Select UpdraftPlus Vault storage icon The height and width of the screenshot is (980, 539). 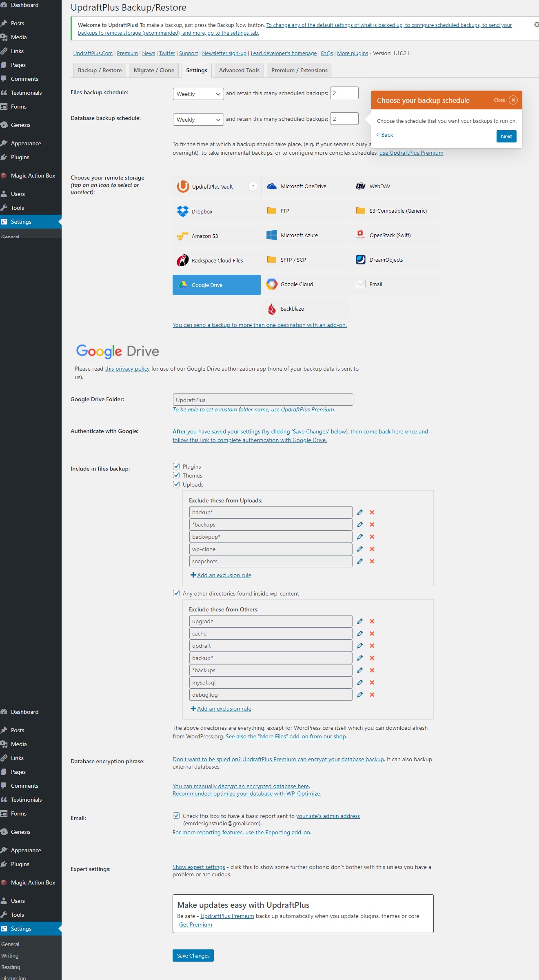217,187
